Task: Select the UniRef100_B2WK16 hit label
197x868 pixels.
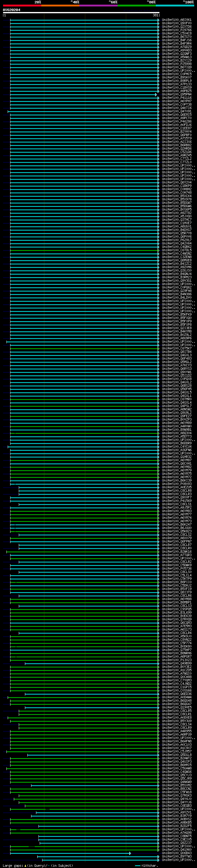Action: click(176, 551)
